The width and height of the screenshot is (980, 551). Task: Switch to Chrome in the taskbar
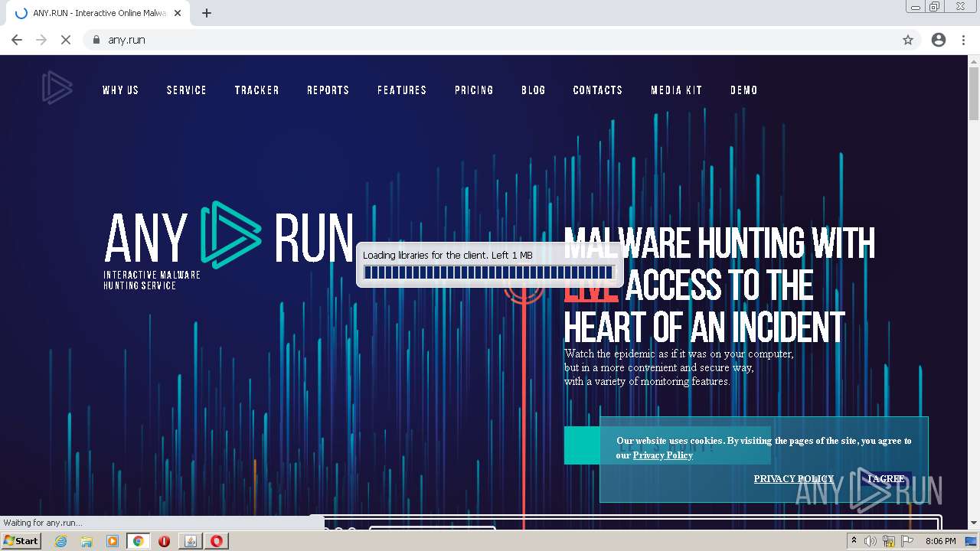[x=139, y=541]
